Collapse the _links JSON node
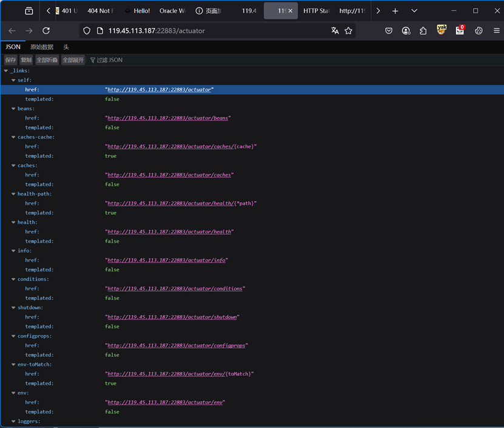The height and width of the screenshot is (428, 504). click(6, 71)
